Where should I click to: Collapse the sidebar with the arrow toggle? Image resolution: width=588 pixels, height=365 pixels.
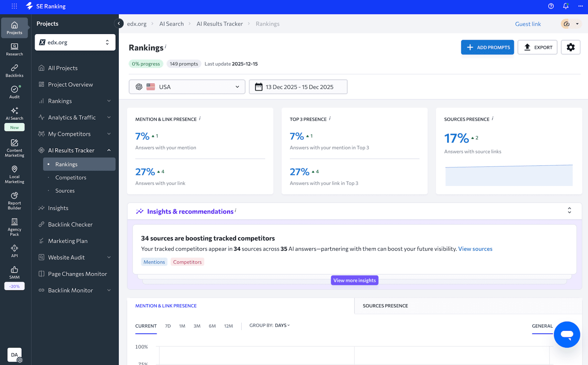119,24
